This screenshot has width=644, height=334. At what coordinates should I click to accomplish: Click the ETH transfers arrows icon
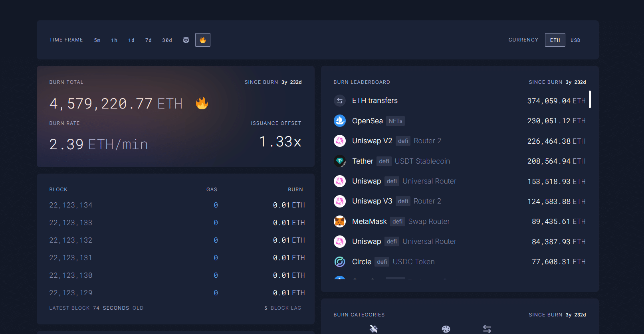(x=340, y=101)
